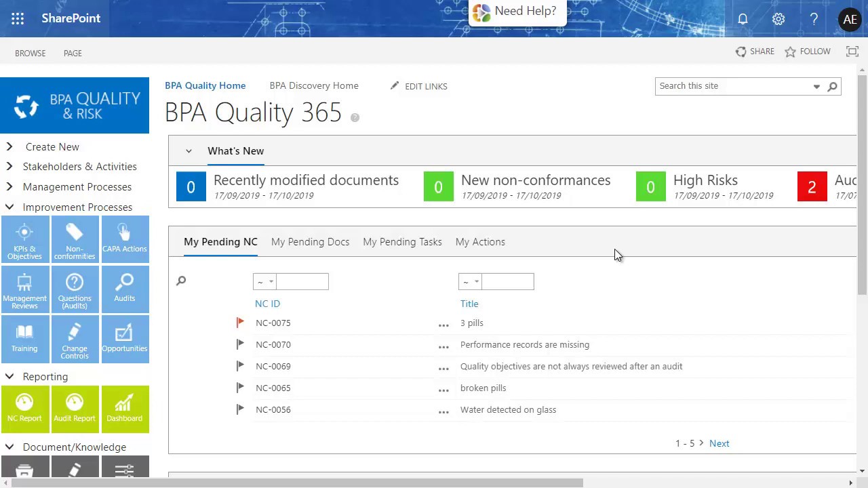Click Next to page the list
The height and width of the screenshot is (488, 868).
coord(719,443)
